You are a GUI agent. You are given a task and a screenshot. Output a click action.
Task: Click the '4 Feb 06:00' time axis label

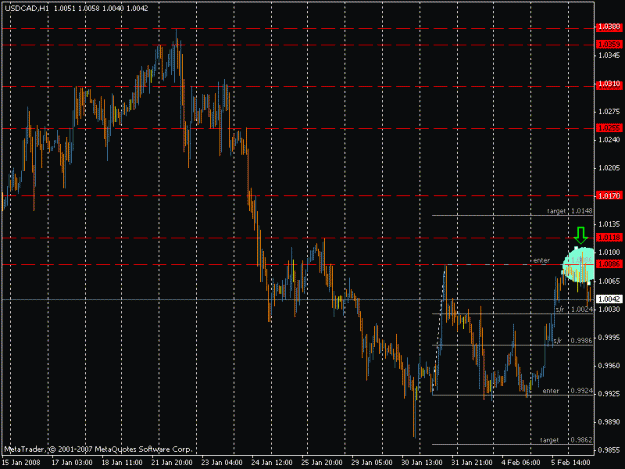(521, 463)
